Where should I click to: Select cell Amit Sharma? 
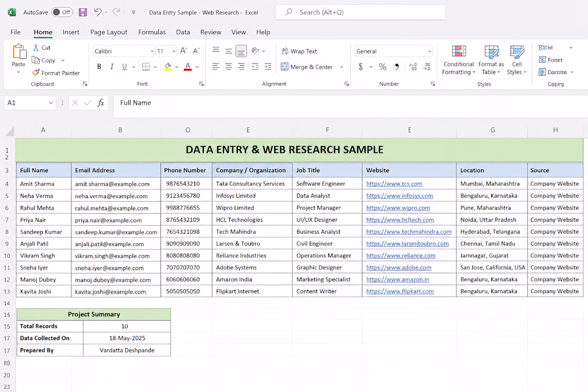point(43,184)
